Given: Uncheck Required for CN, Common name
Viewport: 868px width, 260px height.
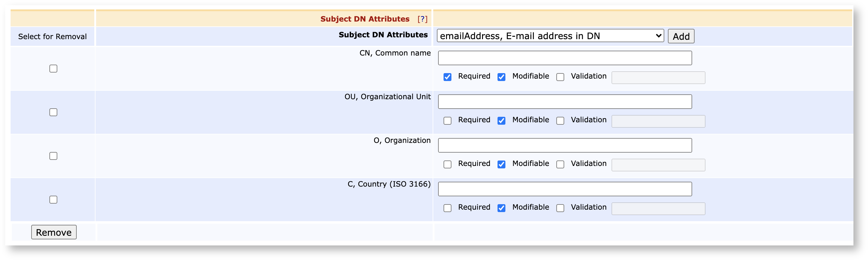Looking at the screenshot, I should point(447,77).
